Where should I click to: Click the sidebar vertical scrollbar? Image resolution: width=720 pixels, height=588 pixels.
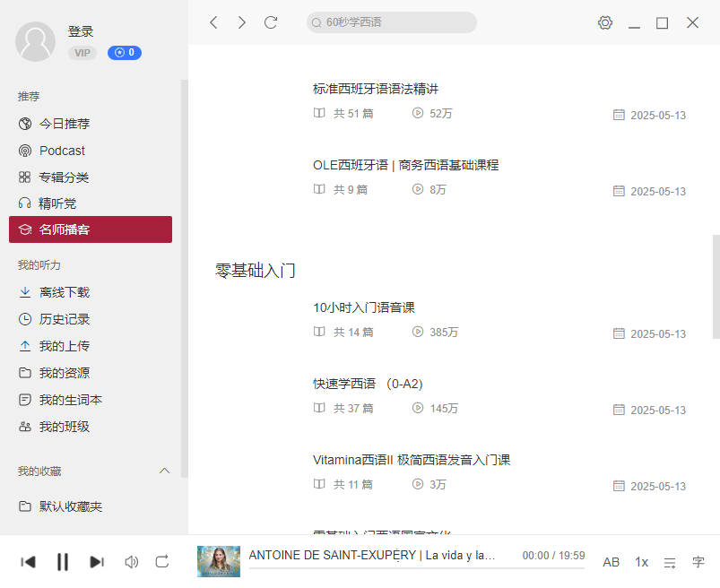coord(185,279)
